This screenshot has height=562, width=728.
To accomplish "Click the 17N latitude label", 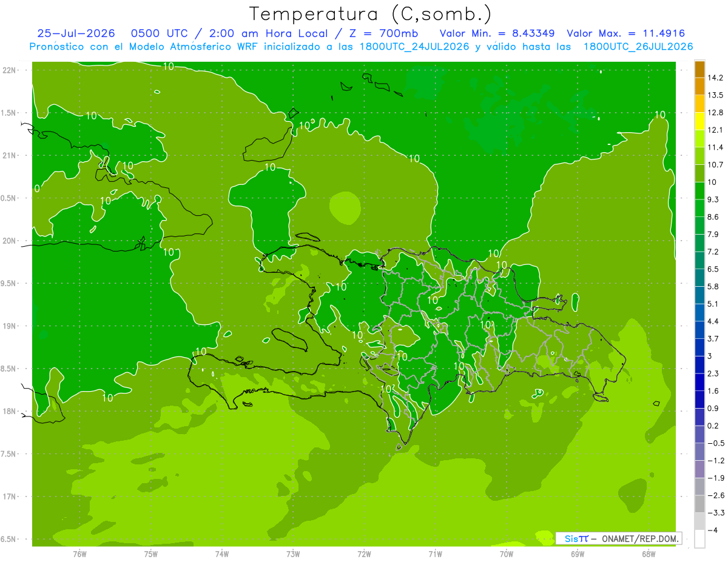I will pyautogui.click(x=9, y=497).
